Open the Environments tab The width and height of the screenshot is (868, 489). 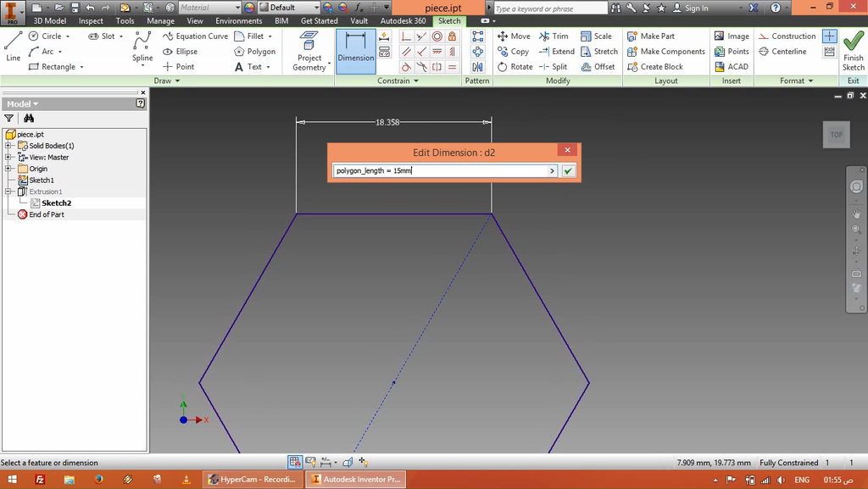[238, 20]
